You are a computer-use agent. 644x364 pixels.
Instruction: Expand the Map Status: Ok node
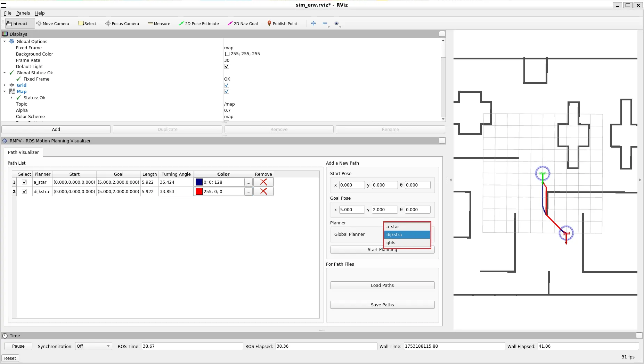click(11, 98)
